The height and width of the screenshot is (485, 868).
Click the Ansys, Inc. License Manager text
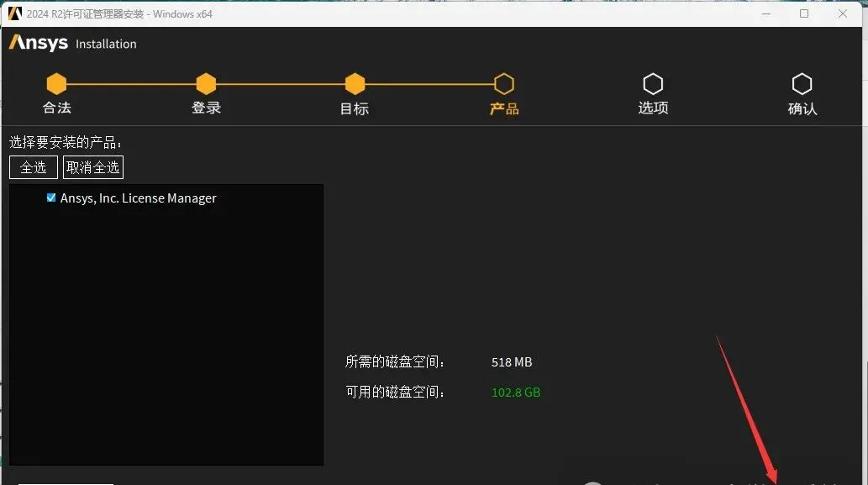(139, 198)
